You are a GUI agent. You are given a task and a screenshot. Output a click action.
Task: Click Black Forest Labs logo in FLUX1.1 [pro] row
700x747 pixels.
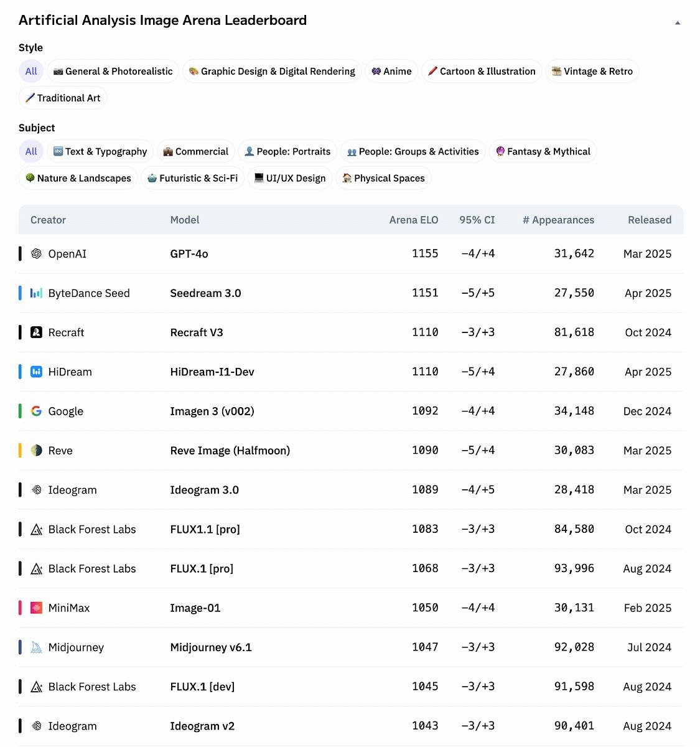(x=37, y=529)
